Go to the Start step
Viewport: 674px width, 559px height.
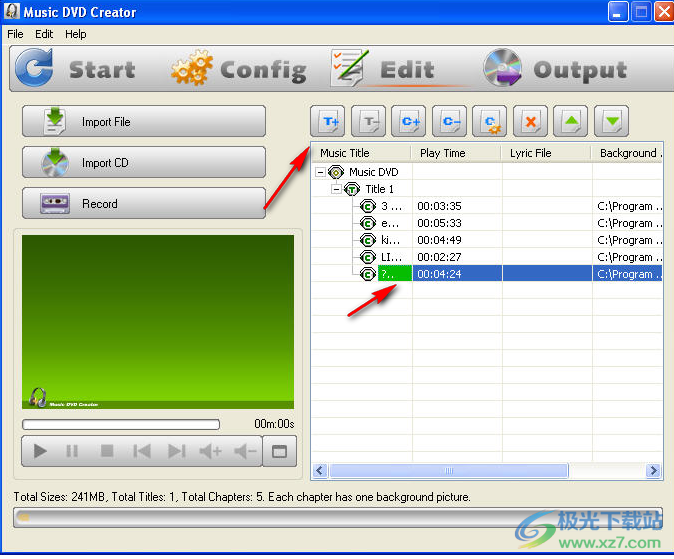pos(75,69)
